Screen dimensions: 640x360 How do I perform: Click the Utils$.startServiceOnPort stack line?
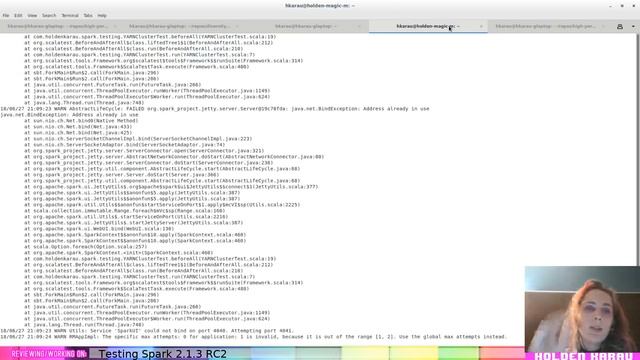[x=126, y=217]
